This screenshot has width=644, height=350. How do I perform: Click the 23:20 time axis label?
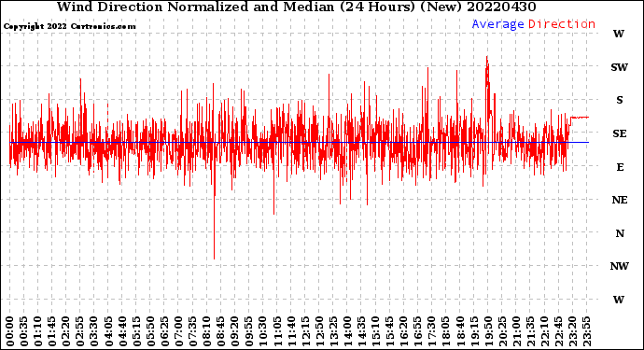572,331
